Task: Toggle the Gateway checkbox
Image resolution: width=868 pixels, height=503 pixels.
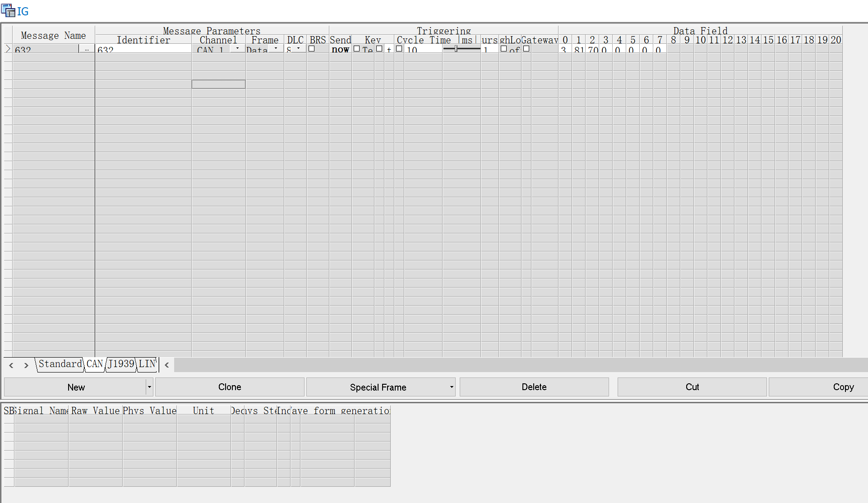Action: (x=526, y=49)
